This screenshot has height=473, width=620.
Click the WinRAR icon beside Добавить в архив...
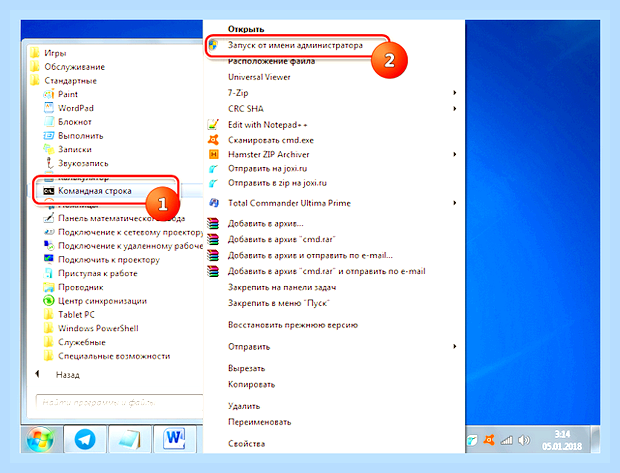click(213, 223)
